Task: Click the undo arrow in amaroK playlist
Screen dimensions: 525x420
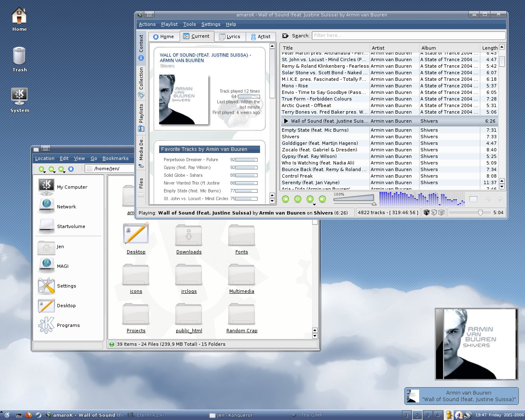Action: click(488, 199)
